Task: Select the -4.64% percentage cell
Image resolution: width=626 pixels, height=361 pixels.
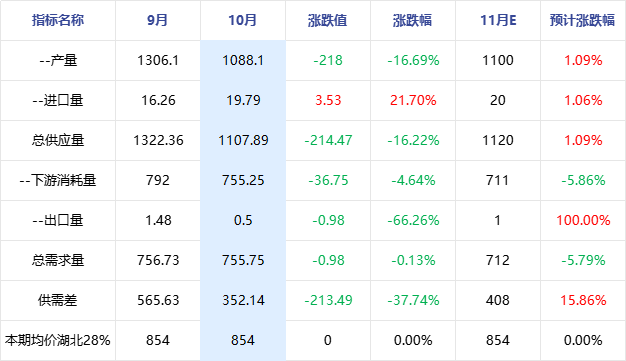Action: tap(413, 180)
